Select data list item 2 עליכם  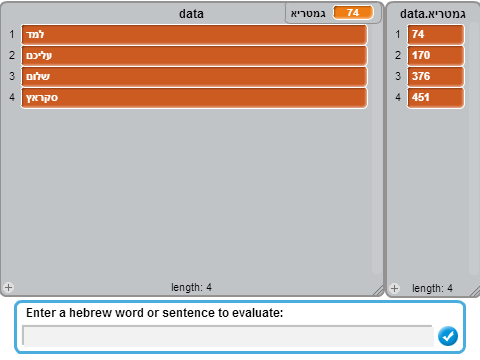click(194, 55)
